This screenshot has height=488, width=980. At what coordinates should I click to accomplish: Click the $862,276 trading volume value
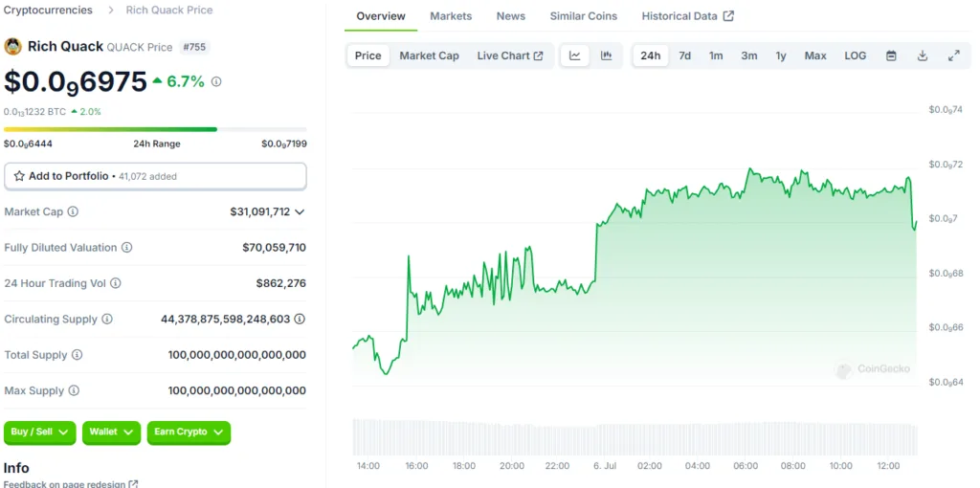point(281,283)
